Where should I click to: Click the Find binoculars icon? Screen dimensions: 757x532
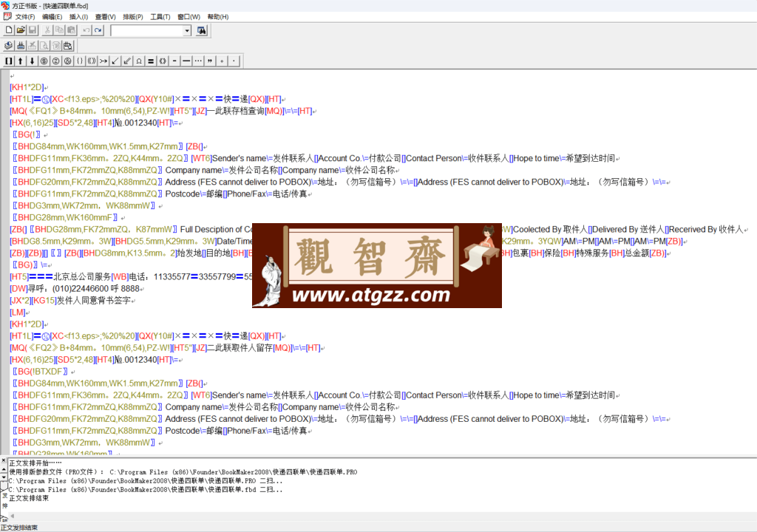201,30
